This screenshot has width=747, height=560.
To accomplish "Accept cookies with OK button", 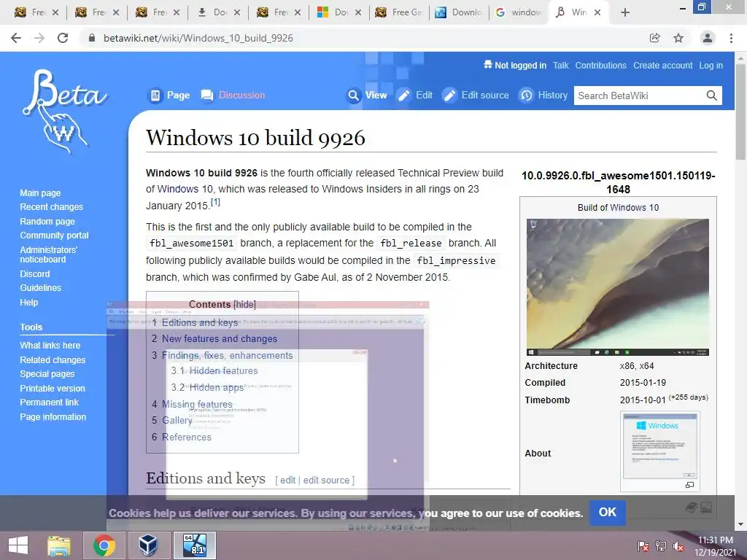I will click(608, 513).
